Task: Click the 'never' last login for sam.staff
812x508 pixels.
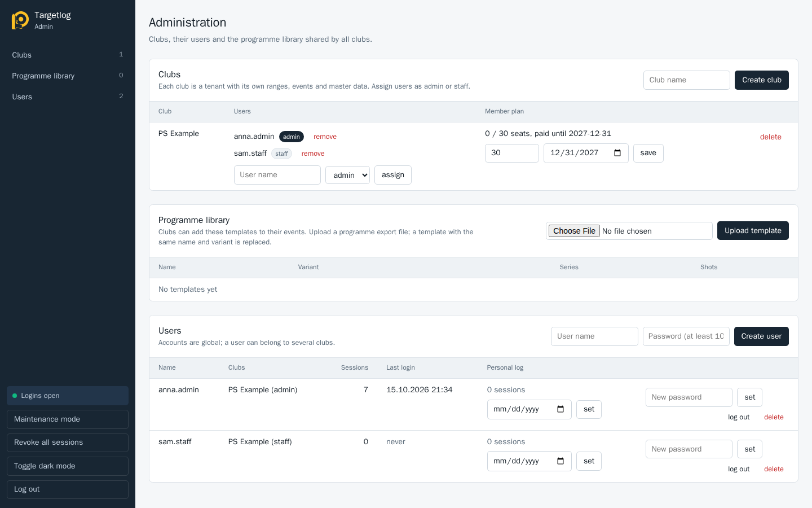Action: point(396,442)
